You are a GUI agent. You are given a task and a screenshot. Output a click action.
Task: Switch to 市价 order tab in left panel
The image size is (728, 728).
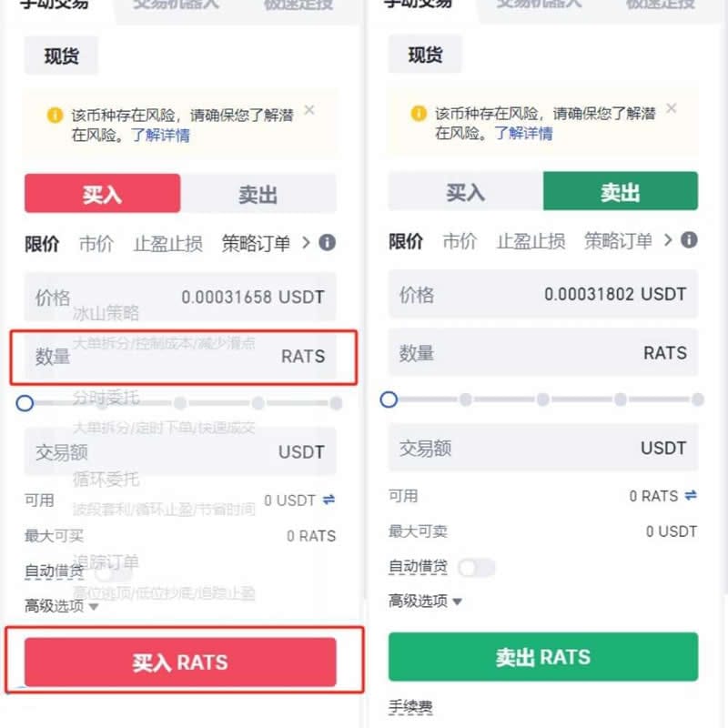[x=96, y=243]
